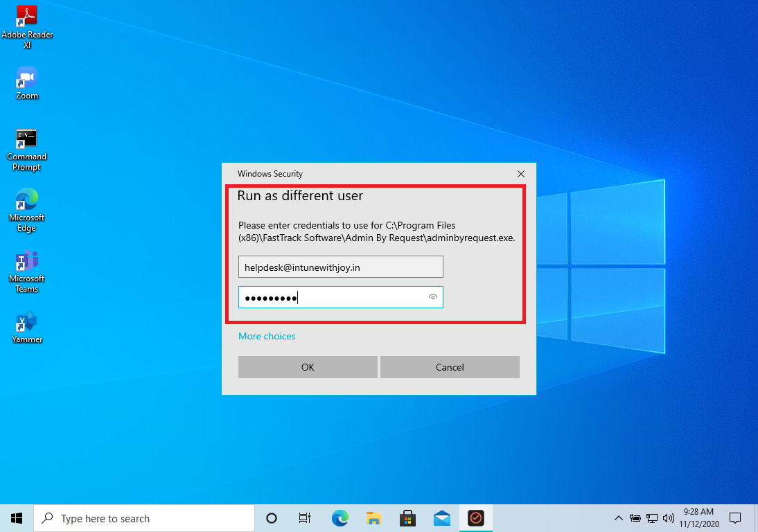Launch Command Prompt desktop shortcut
This screenshot has width=758, height=532.
click(26, 150)
